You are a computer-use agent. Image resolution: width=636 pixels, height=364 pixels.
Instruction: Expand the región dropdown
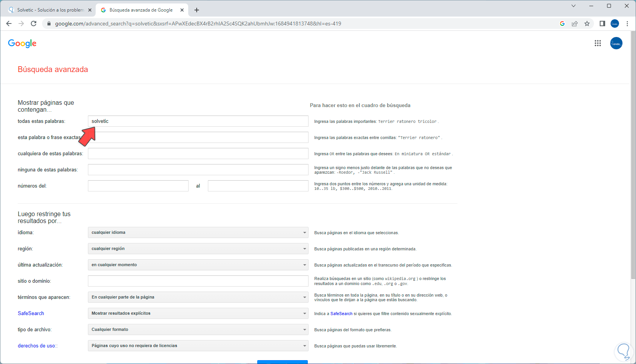(198, 249)
